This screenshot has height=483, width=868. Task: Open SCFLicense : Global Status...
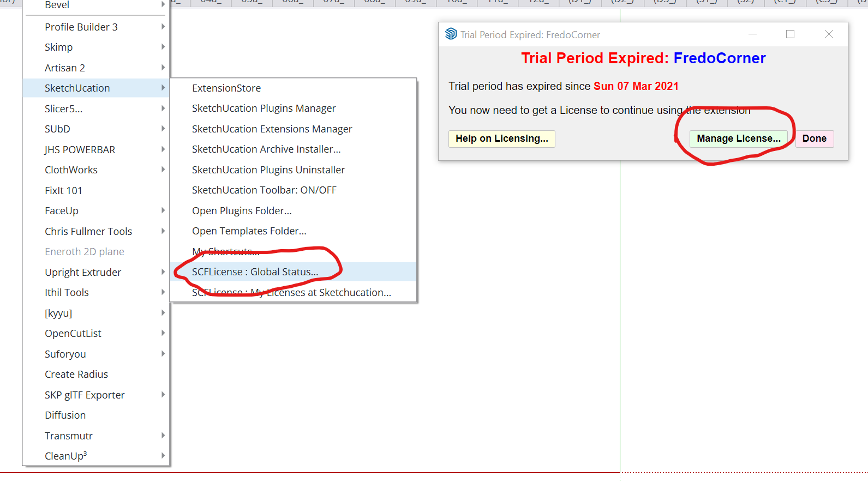[x=294, y=272]
